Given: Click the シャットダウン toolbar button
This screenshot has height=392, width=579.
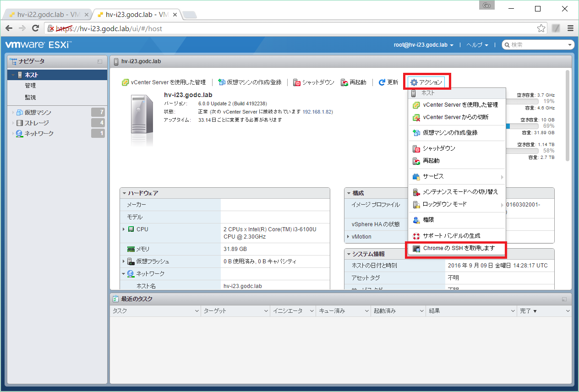Looking at the screenshot, I should click(x=314, y=82).
